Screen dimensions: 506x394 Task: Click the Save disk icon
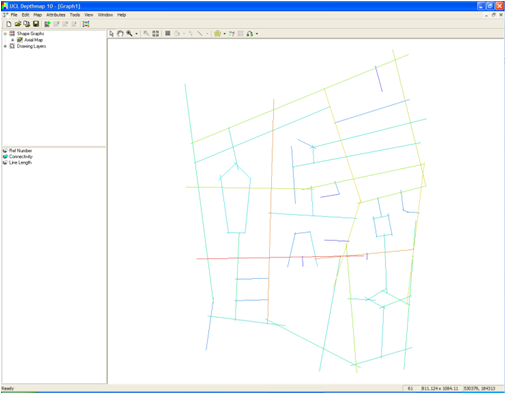point(36,24)
